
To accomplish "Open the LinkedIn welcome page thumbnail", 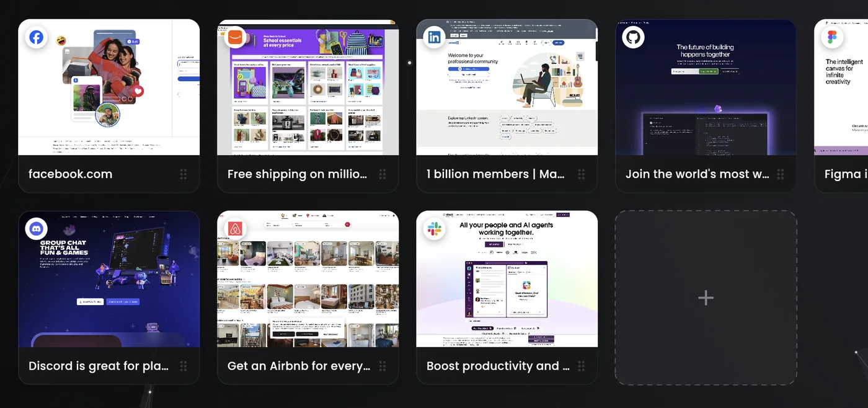I will [x=507, y=87].
